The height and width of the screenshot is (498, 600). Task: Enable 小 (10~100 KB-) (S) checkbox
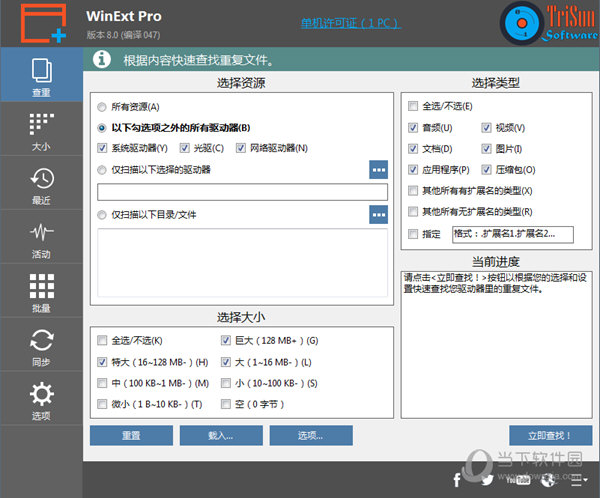(226, 383)
